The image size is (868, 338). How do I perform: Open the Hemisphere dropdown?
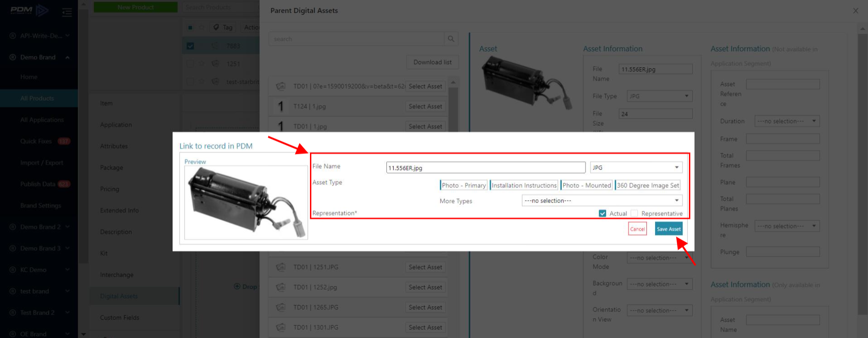tap(787, 226)
